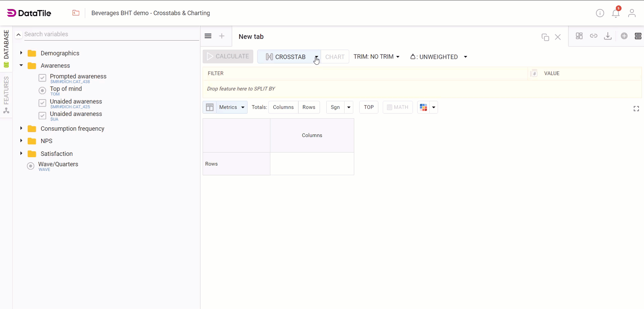The height and width of the screenshot is (309, 644).
Task: Open the TRIM: NO TRIM dropdown
Action: 376,57
